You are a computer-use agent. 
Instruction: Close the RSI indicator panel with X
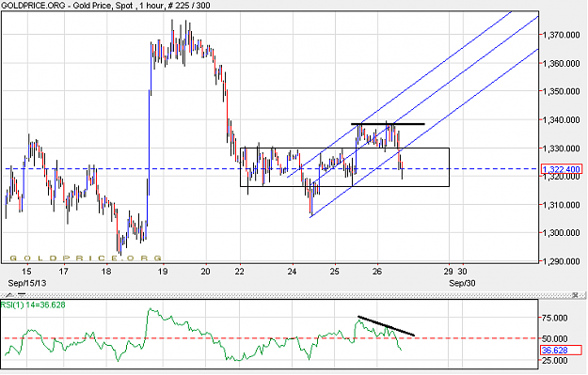point(575,295)
